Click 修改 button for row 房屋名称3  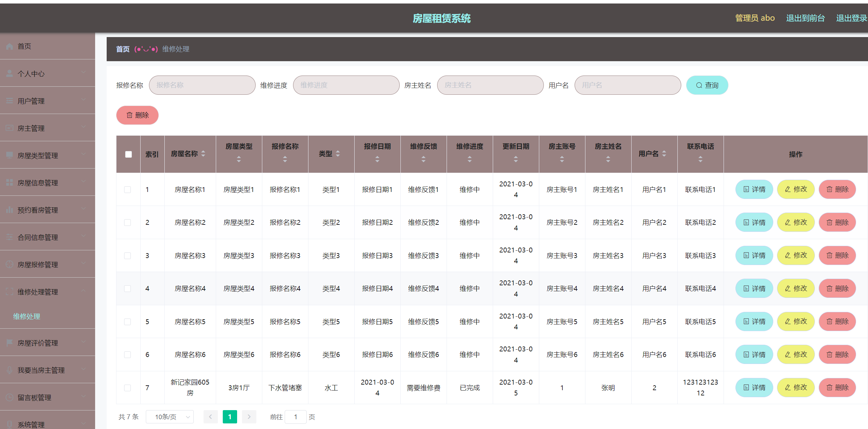click(x=796, y=256)
